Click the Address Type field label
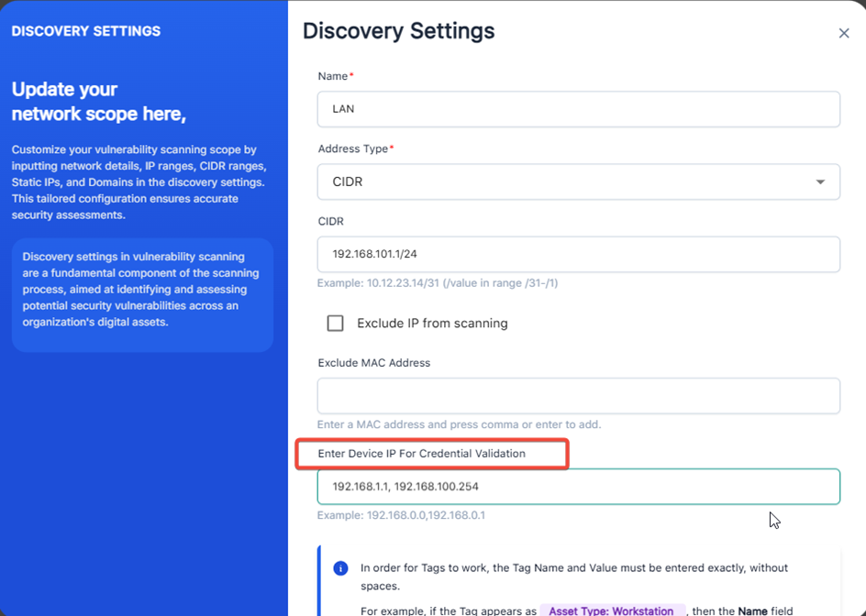 [355, 148]
